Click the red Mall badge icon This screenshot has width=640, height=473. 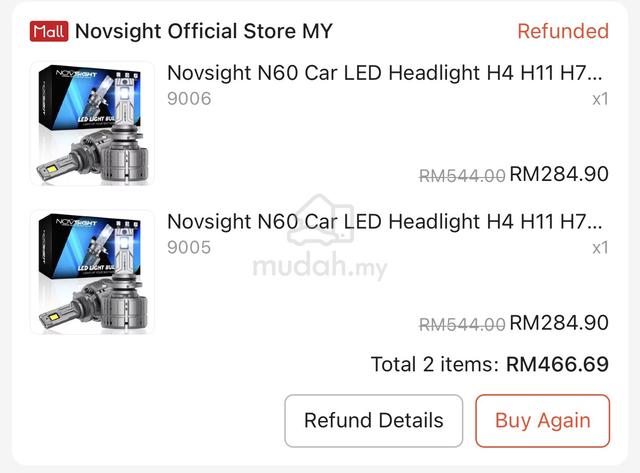[49, 31]
